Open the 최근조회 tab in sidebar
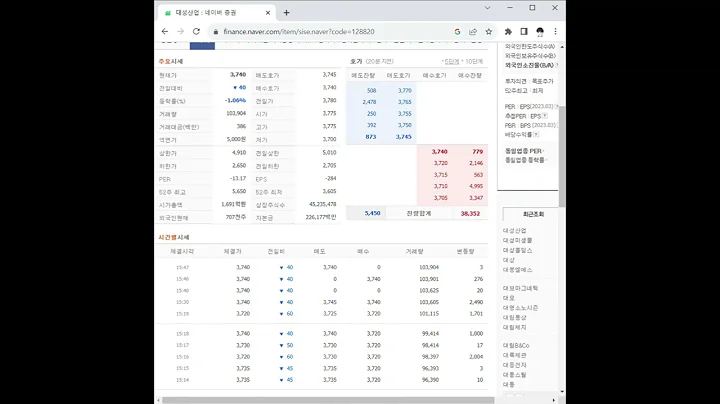The image size is (720, 404). click(x=533, y=214)
